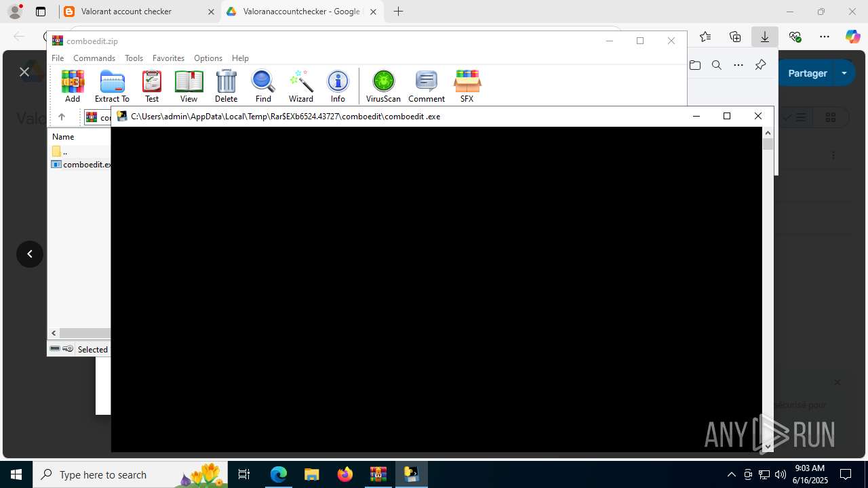Viewport: 868px width, 488px height.
Task: Close the Valoranaccountchecker Google Drive tab
Action: (373, 12)
